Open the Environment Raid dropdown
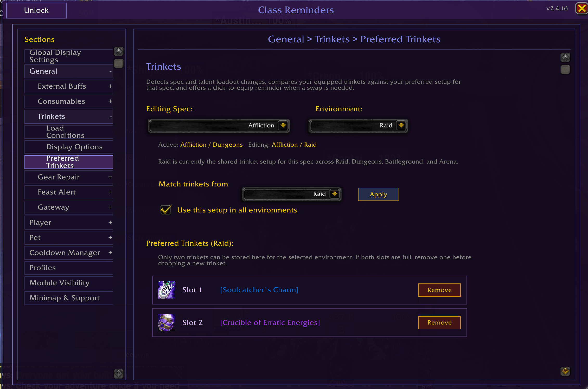588x389 pixels. 358,126
